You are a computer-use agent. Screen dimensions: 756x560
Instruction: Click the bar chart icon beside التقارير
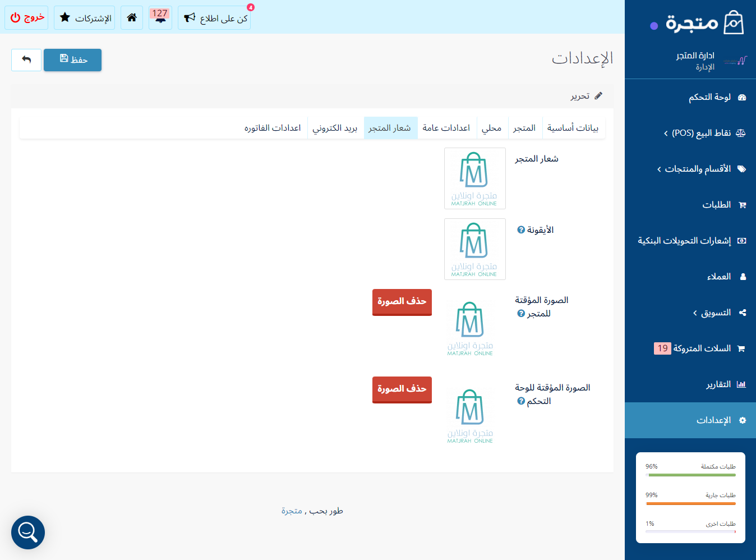point(741,384)
